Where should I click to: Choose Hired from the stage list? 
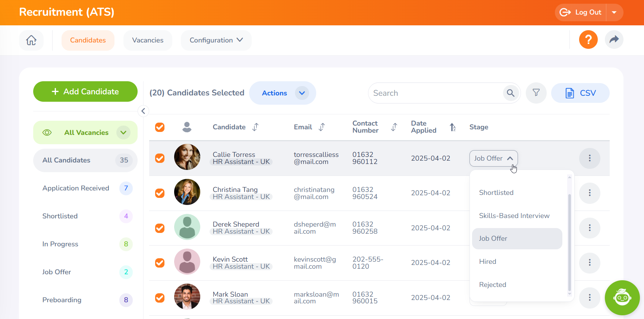tap(487, 262)
